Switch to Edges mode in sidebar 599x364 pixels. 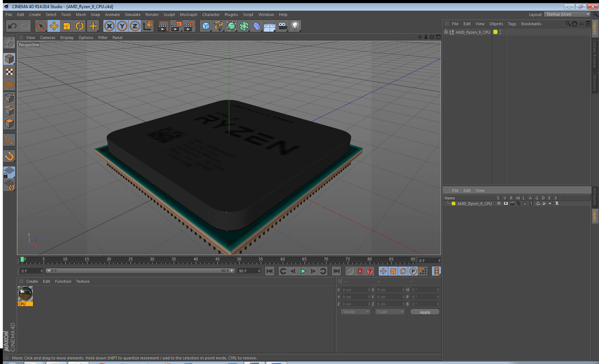(x=9, y=111)
